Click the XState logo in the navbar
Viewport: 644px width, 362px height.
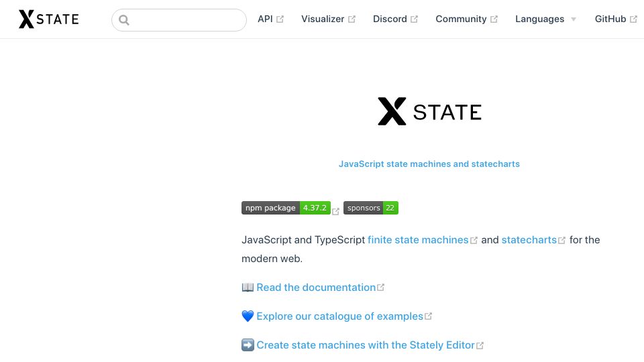48,19
